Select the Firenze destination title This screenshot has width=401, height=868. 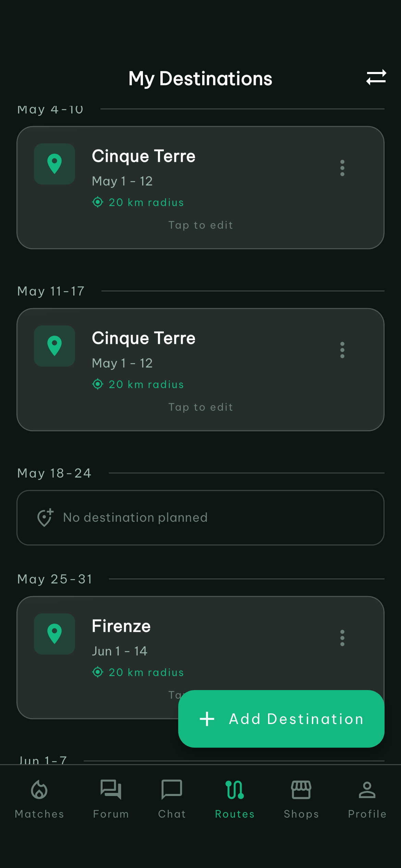(121, 626)
